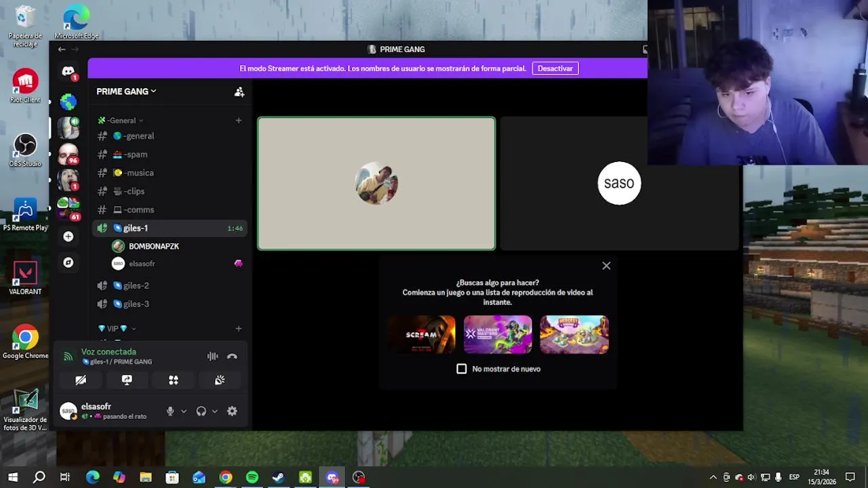Add a server with plus icon
The height and width of the screenshot is (488, 868).
(68, 237)
